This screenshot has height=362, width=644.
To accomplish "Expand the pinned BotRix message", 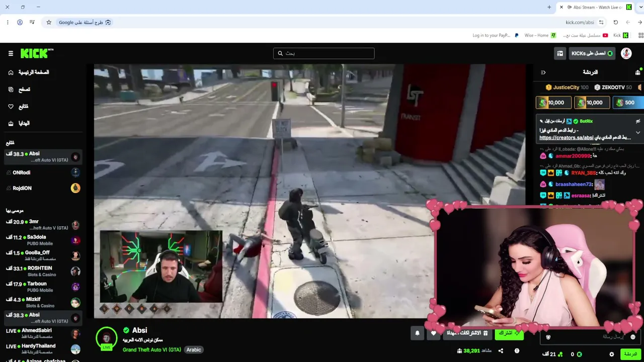I will pos(638,133).
